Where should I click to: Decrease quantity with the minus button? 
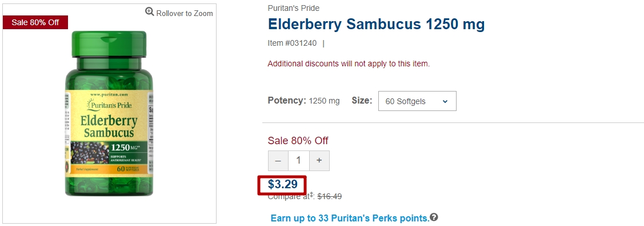tap(278, 161)
